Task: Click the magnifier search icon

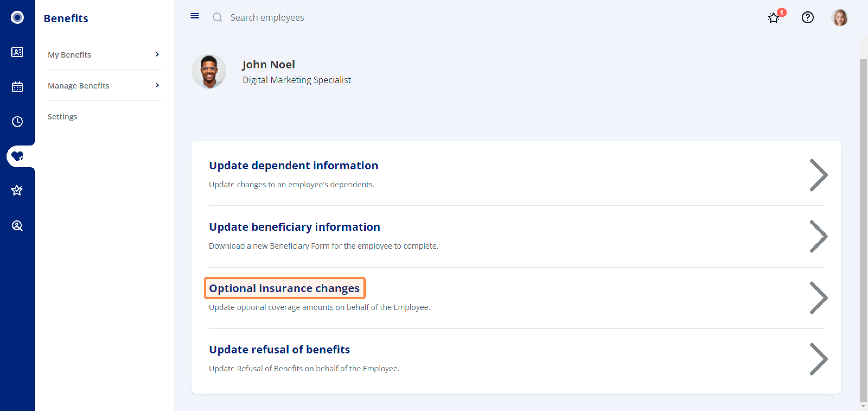Action: click(217, 17)
